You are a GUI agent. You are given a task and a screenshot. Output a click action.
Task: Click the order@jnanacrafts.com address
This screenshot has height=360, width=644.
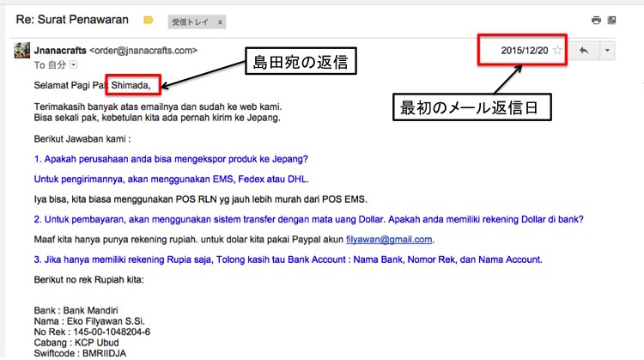tap(143, 51)
